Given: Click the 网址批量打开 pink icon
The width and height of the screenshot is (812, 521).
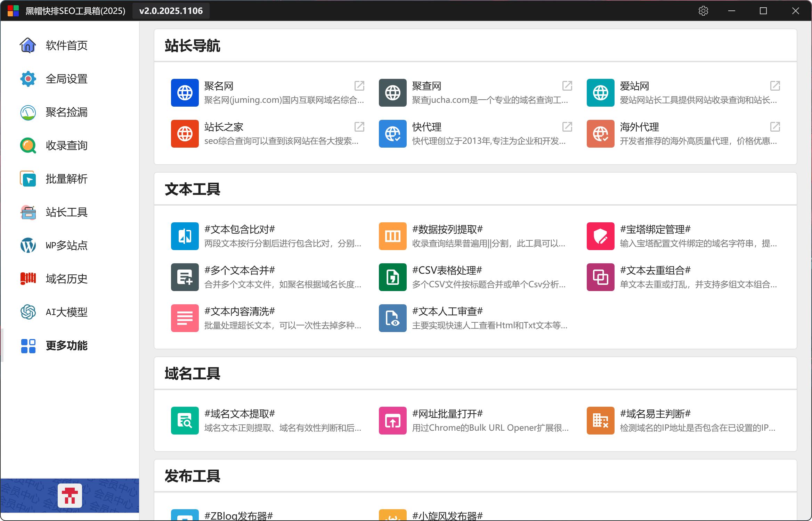Looking at the screenshot, I should 392,421.
